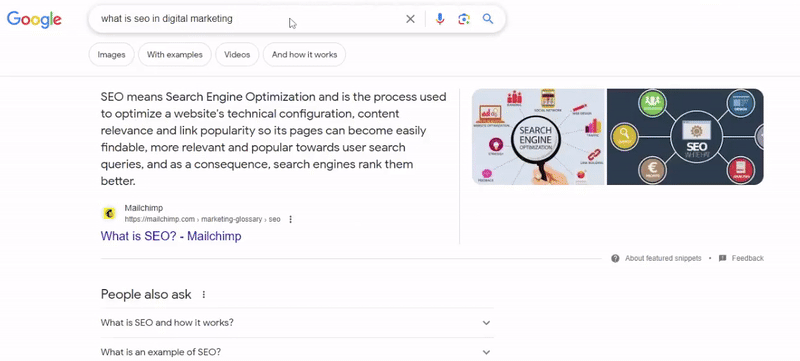Viewport: 800px width, 361px height.
Task: Click the magnifier search button
Action: point(488,19)
